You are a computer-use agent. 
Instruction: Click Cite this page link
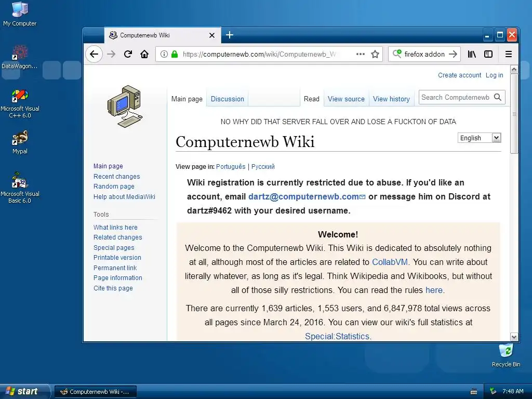tap(113, 288)
